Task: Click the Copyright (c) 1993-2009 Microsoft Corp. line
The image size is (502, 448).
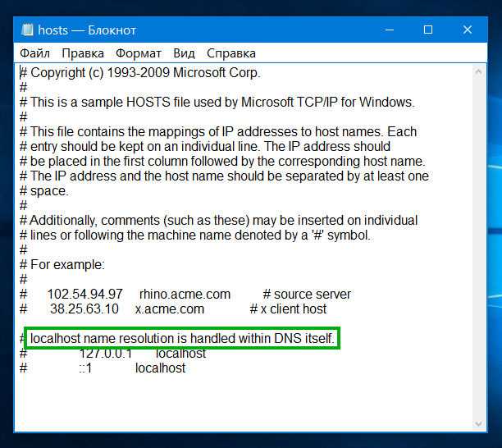Action: [x=140, y=73]
